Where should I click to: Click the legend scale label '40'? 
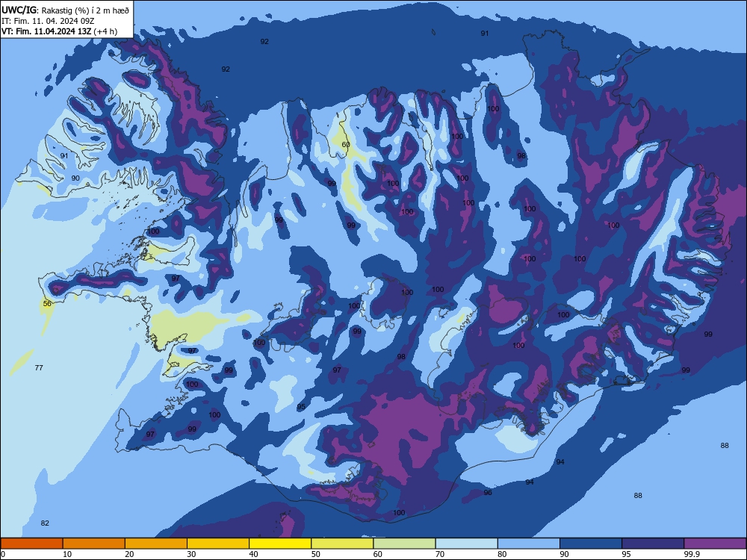(254, 554)
